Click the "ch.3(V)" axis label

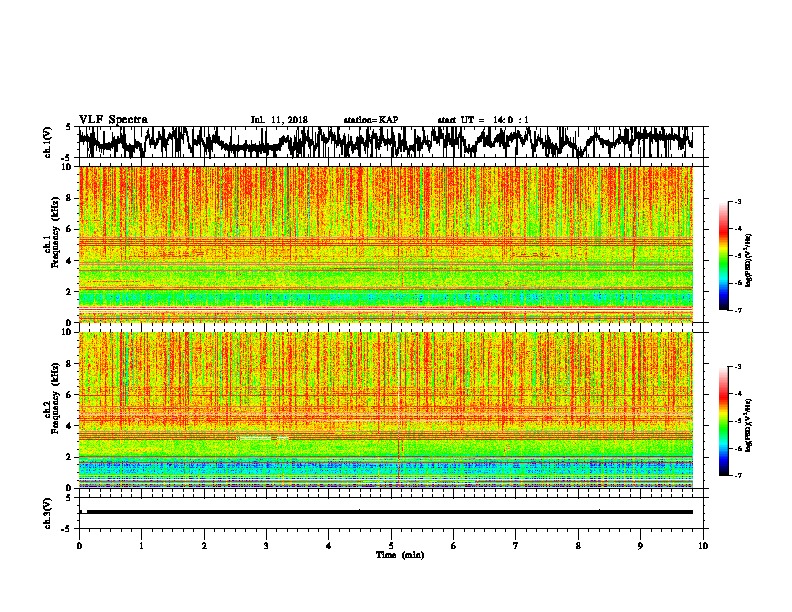[48, 514]
